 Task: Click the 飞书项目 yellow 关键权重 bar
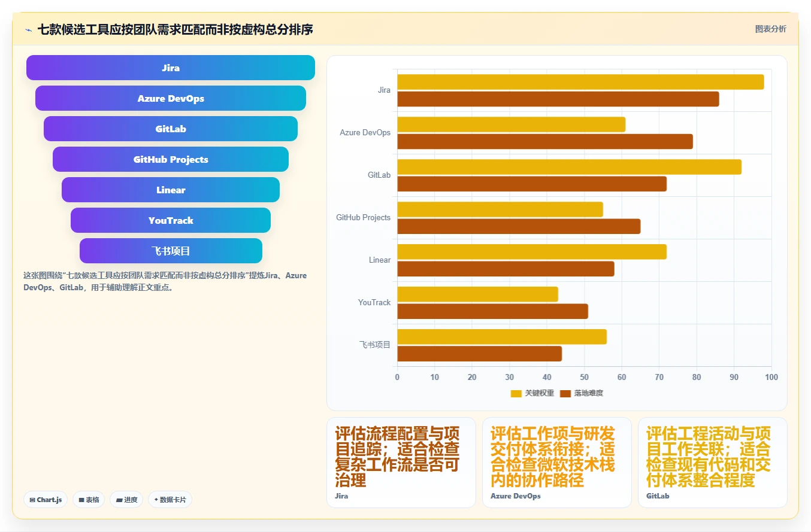coord(502,337)
